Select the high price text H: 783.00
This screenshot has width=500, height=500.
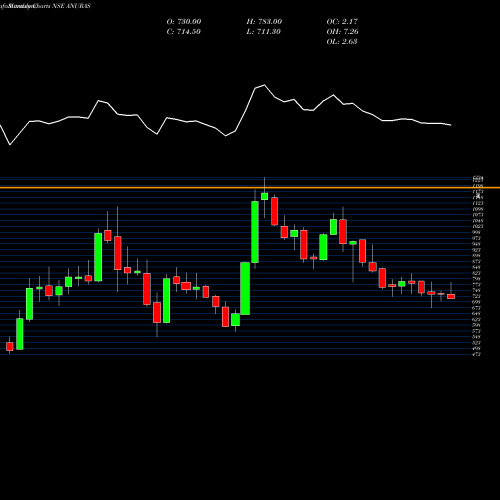264,21
